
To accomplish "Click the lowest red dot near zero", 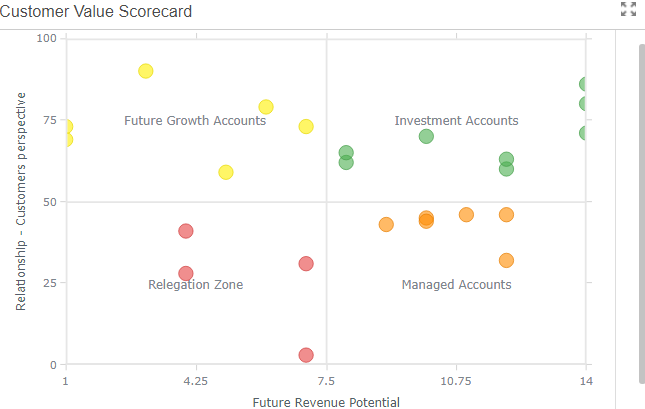I will pos(306,355).
